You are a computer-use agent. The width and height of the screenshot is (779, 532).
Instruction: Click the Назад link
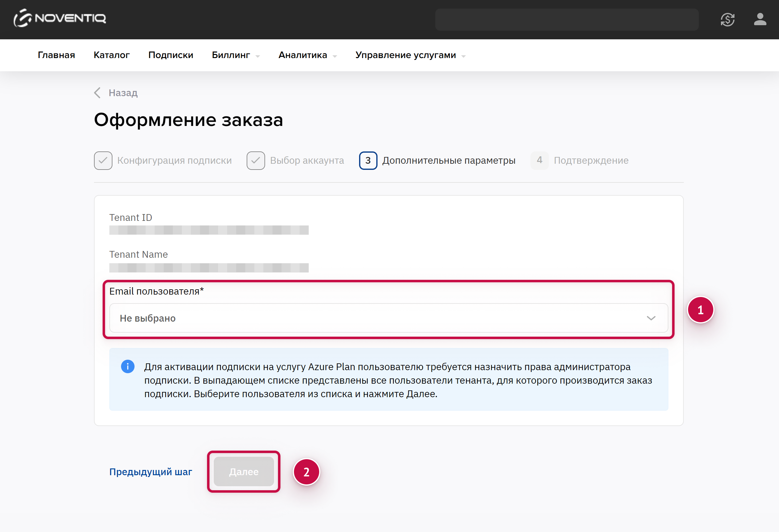tap(123, 93)
